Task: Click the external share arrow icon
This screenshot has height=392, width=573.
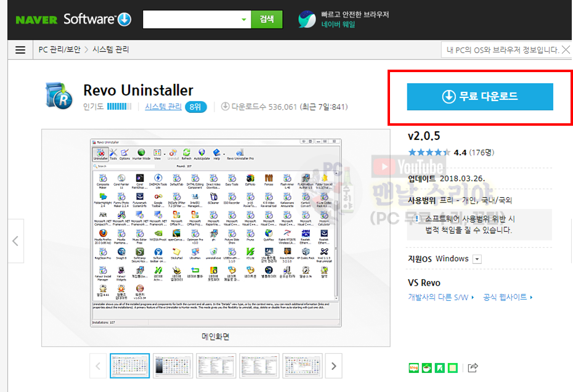Action: 473,367
